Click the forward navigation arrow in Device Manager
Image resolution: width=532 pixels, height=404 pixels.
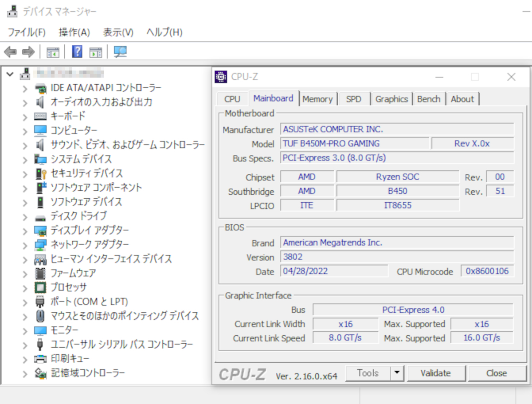27,51
